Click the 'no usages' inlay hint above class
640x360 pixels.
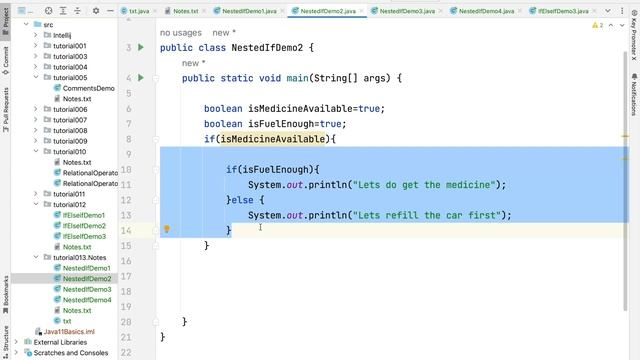(180, 33)
